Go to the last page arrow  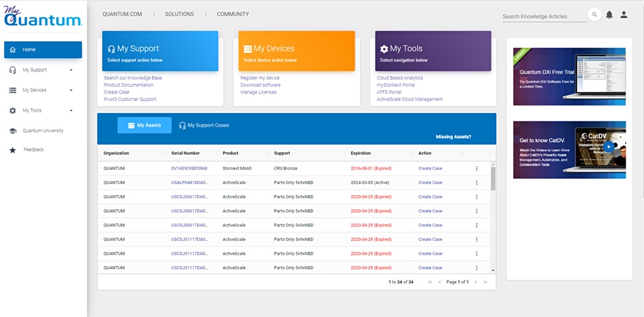point(485,282)
